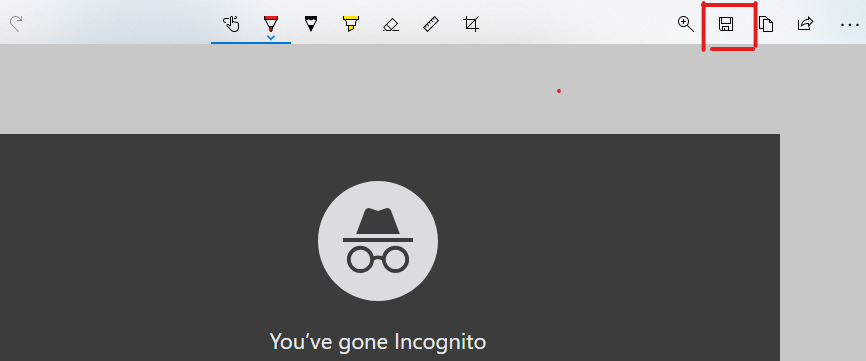Viewport: 866px width, 361px height.
Task: Select the yellow Highlighter tool
Action: 351,24
